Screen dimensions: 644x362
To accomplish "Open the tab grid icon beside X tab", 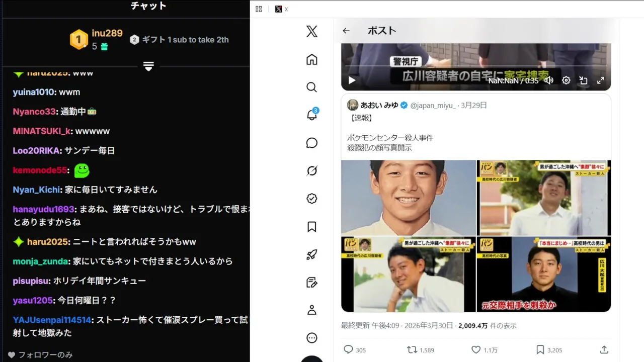I will pos(259,9).
